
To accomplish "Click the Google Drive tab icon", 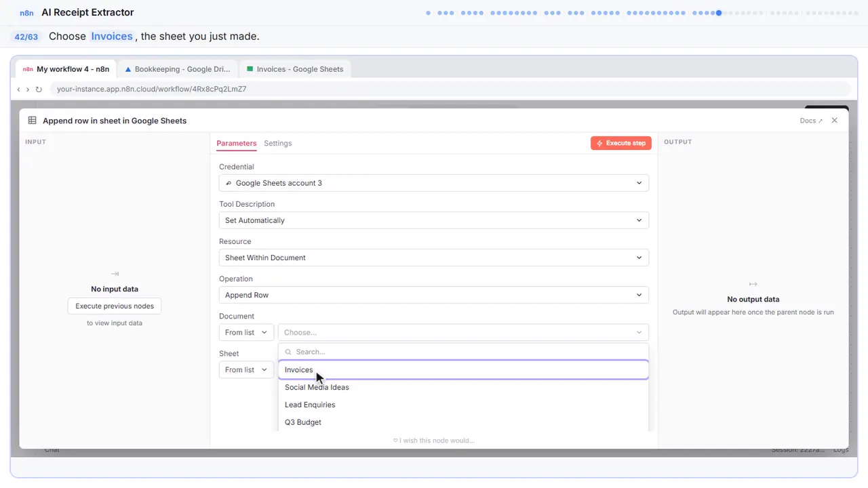I will point(128,69).
